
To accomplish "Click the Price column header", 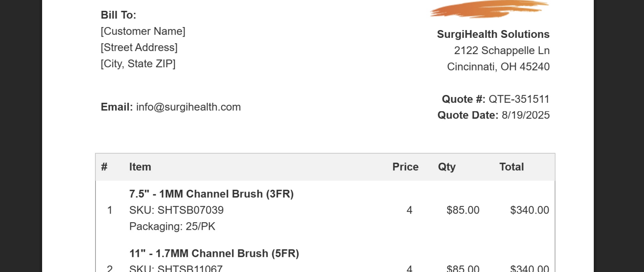I will click(x=405, y=167).
